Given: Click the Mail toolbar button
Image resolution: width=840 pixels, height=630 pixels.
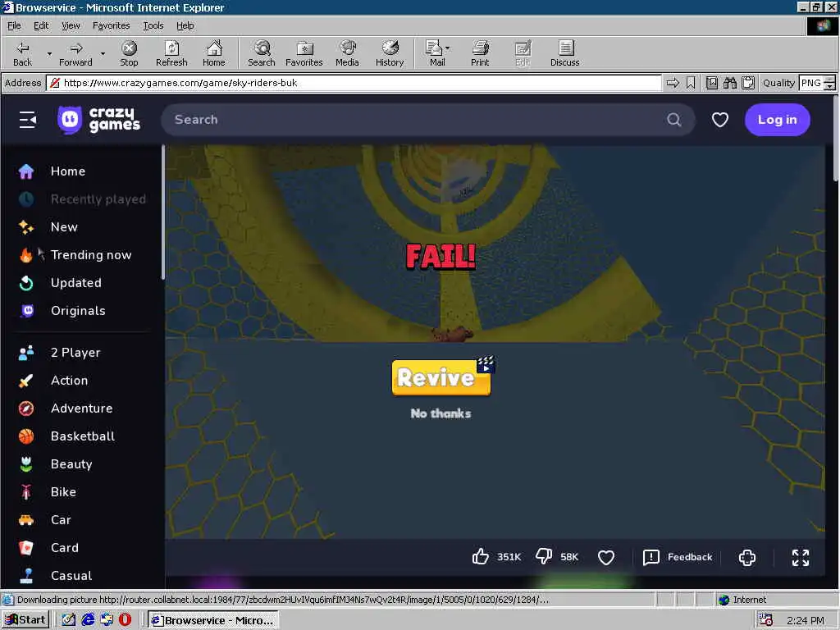Looking at the screenshot, I should click(x=435, y=53).
